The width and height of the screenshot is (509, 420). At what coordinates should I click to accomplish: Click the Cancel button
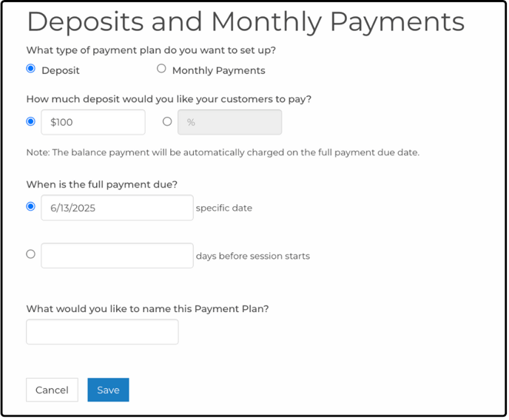click(52, 390)
